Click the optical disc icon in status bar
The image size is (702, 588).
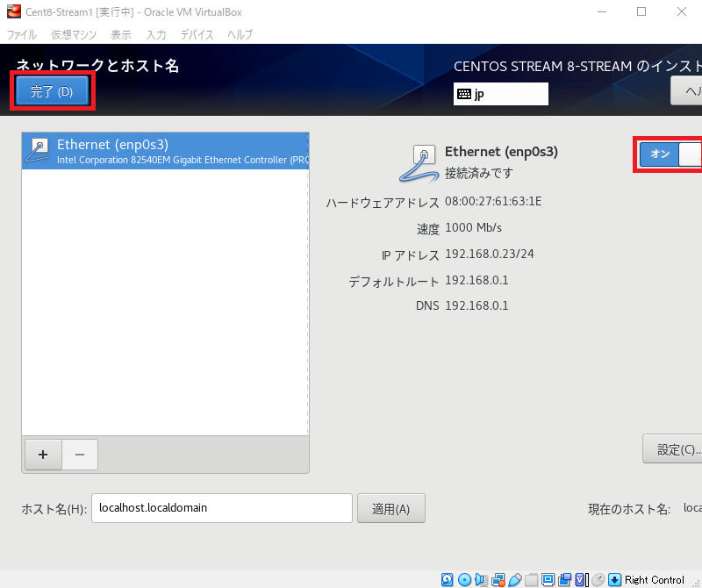(465, 579)
